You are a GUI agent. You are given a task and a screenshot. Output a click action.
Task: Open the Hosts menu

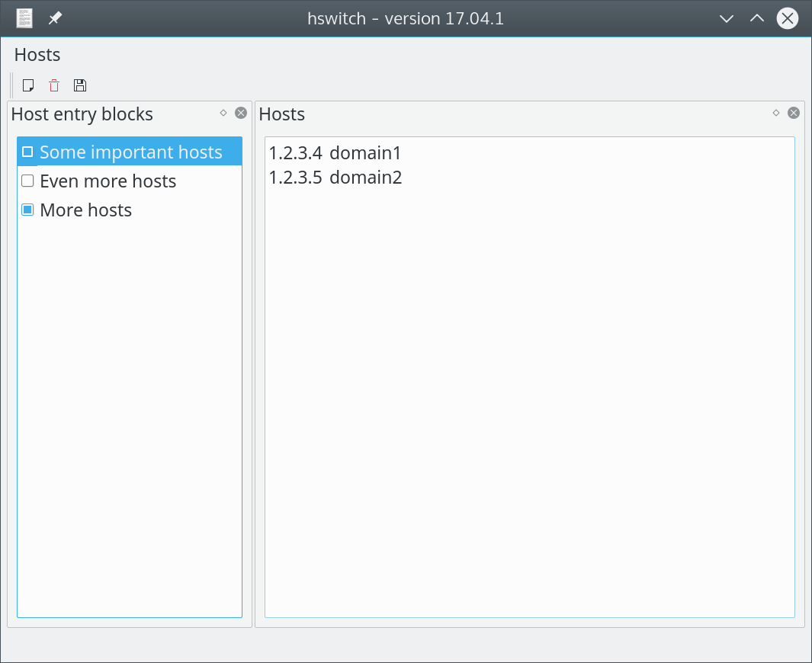click(37, 54)
